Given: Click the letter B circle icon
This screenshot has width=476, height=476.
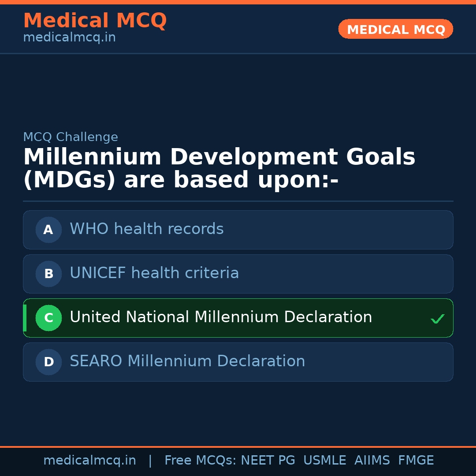Looking at the screenshot, I should click(x=48, y=274).
